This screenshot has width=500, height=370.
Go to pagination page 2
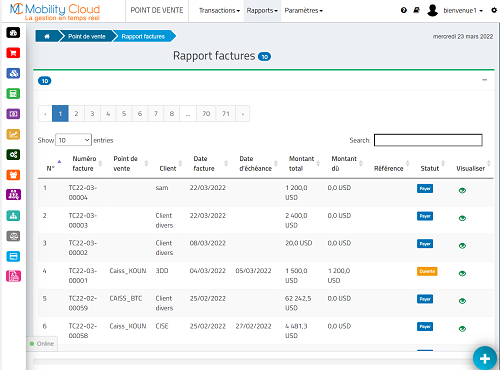point(76,114)
